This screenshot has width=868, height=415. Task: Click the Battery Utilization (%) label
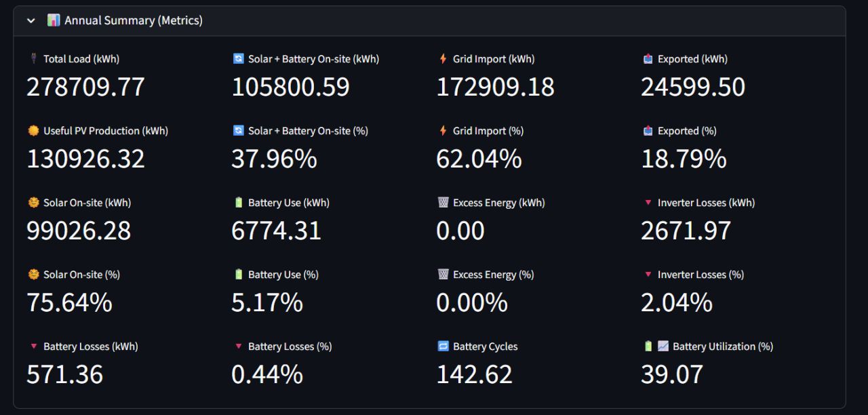723,347
